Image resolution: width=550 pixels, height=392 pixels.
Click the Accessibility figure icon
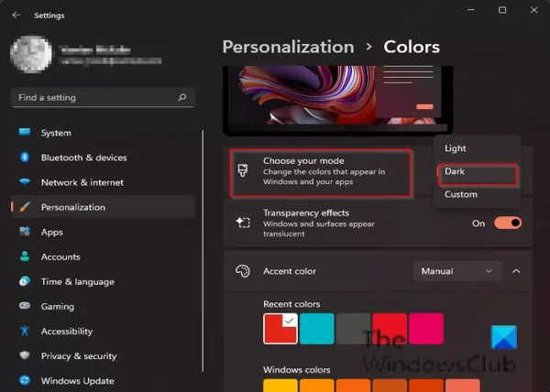click(25, 331)
